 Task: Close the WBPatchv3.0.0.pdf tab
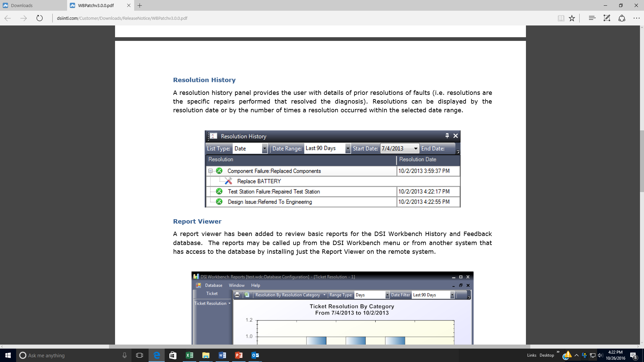pyautogui.click(x=129, y=5)
